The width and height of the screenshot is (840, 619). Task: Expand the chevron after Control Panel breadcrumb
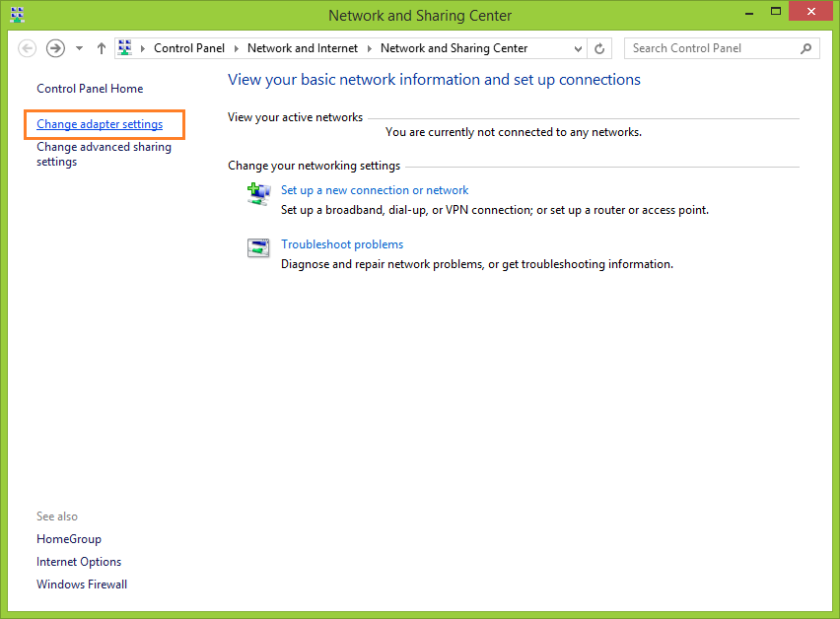237,48
